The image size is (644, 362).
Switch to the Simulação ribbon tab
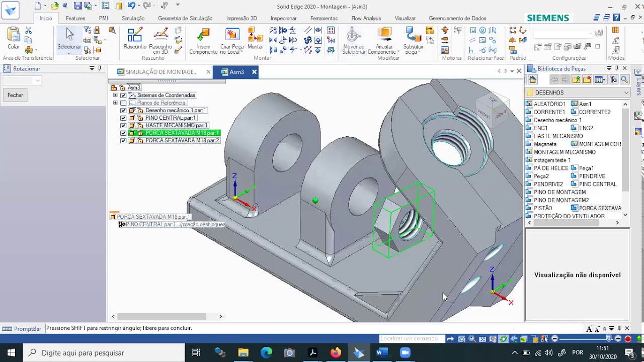[x=132, y=18]
